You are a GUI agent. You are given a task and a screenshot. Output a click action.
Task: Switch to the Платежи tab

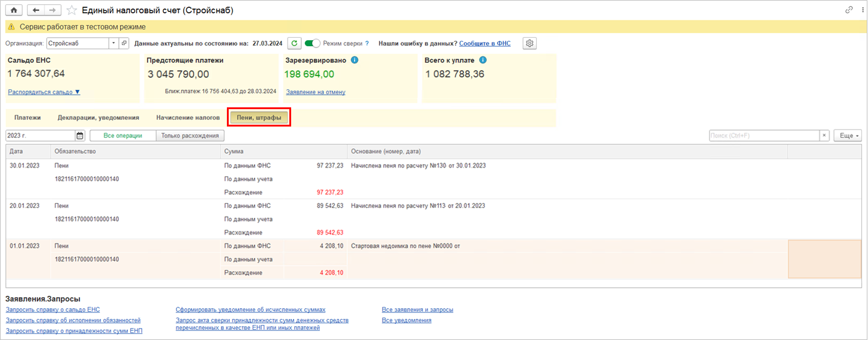(28, 118)
